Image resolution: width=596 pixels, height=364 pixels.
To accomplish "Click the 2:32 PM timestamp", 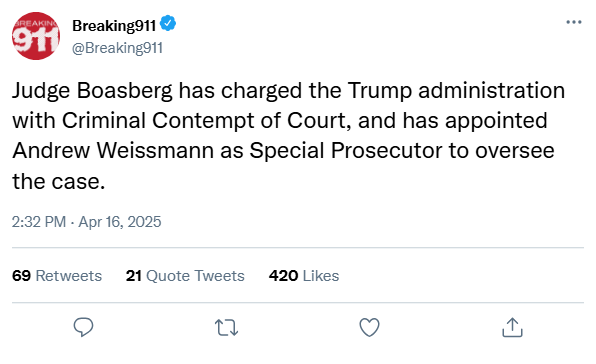I will (x=39, y=222).
